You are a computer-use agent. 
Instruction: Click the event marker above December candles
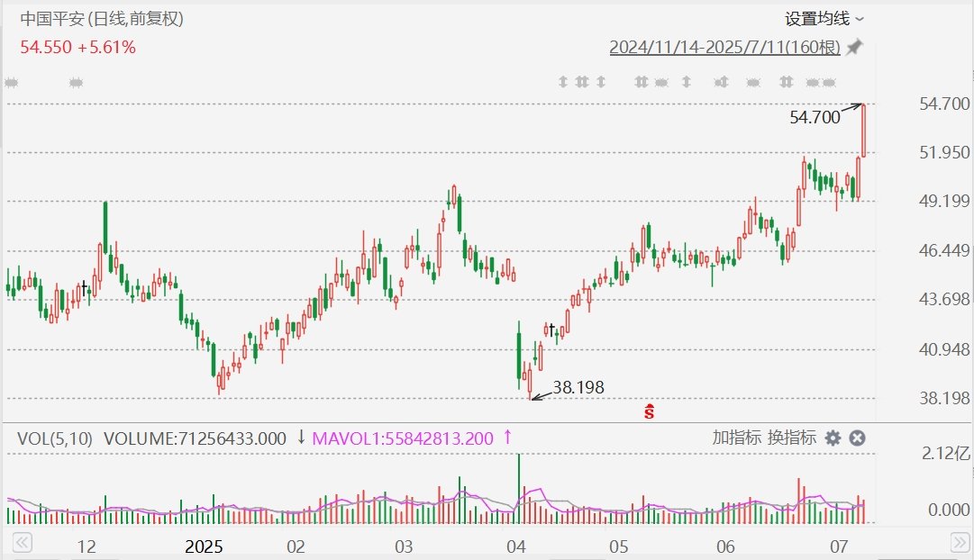coord(76,82)
